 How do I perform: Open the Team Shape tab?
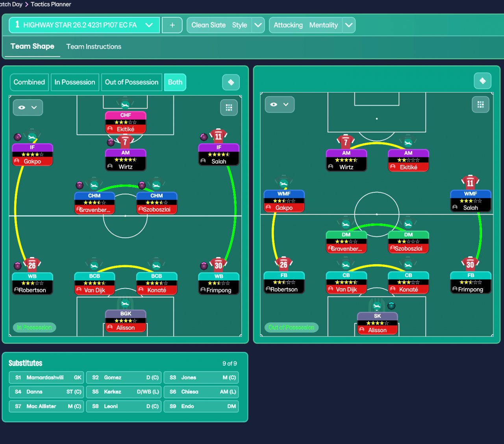(x=32, y=46)
